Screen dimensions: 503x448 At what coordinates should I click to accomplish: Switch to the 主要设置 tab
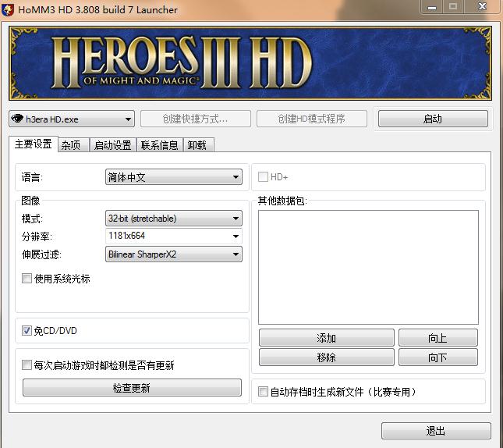pyautogui.click(x=33, y=144)
